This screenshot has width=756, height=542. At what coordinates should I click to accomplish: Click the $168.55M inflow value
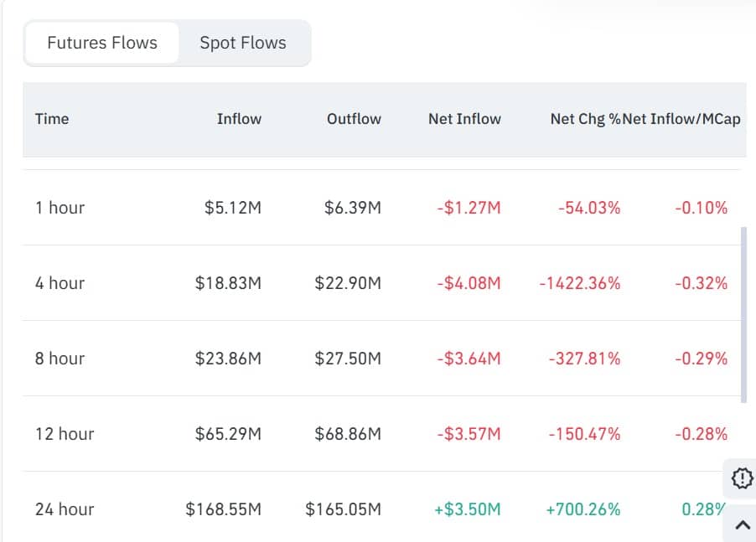(x=224, y=509)
